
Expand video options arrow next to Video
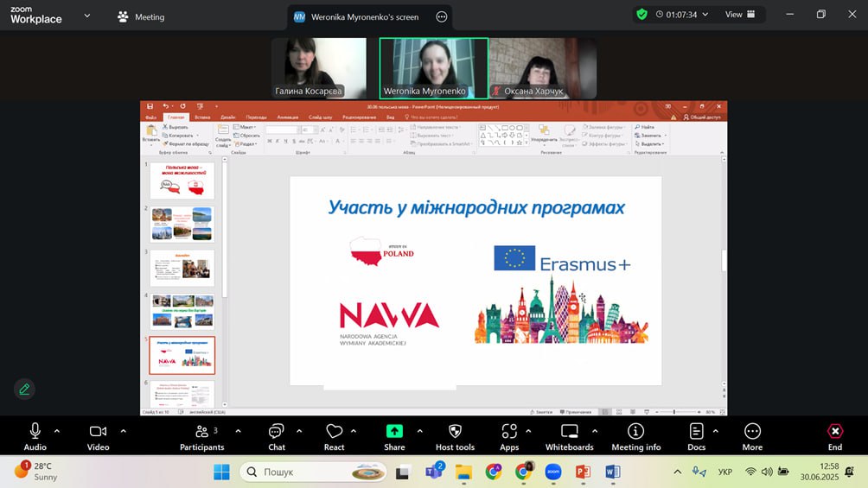click(123, 431)
